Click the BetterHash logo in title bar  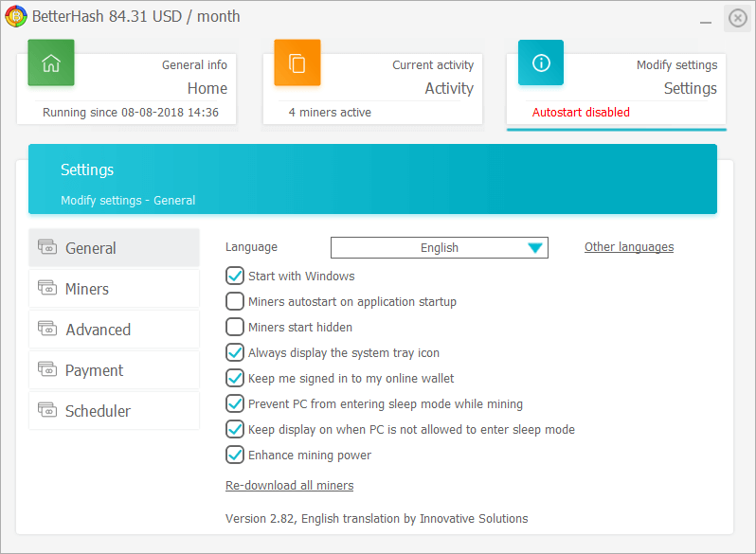16,16
